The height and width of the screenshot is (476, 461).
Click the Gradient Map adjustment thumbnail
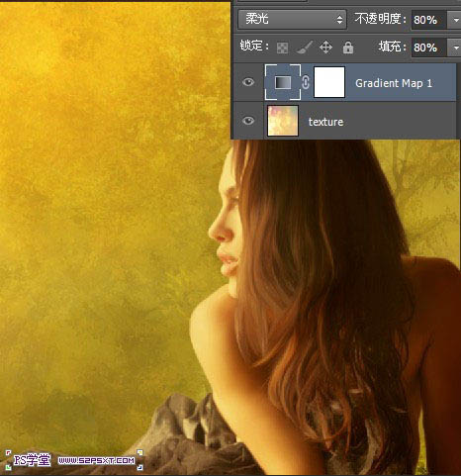tap(283, 82)
